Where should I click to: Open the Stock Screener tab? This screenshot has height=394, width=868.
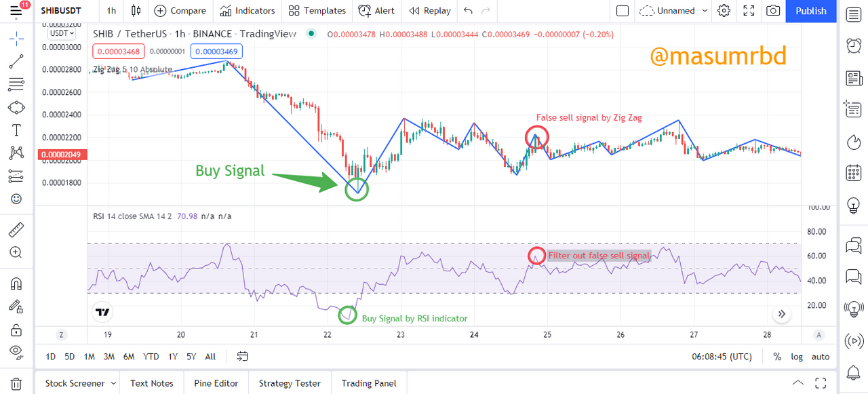coord(75,383)
